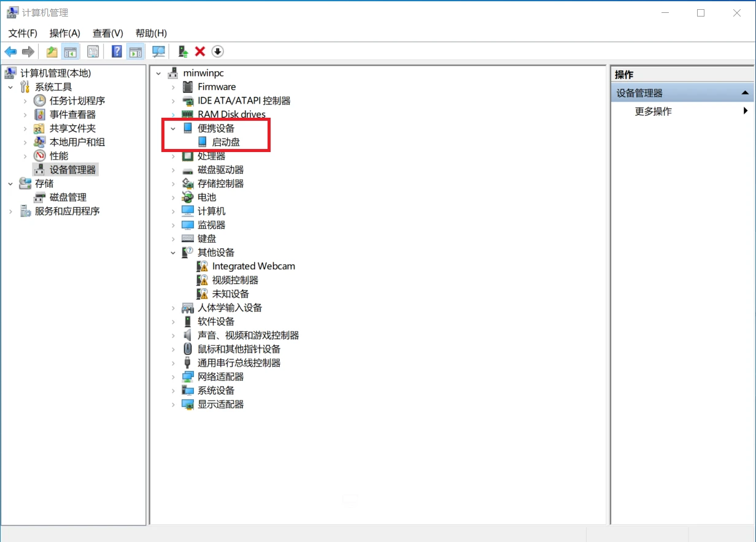Collapse the 设备管理器 section header in actions pane
The height and width of the screenshot is (542, 756).
tap(745, 93)
